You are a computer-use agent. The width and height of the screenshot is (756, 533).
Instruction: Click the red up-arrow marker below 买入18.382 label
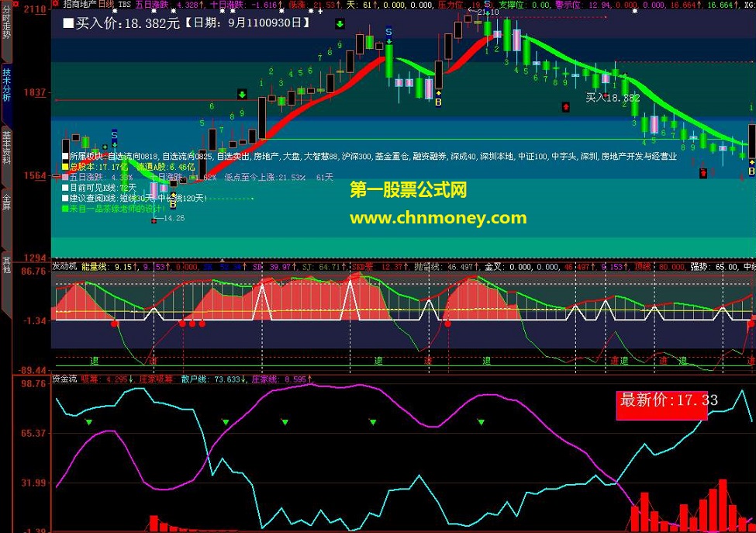click(x=565, y=106)
